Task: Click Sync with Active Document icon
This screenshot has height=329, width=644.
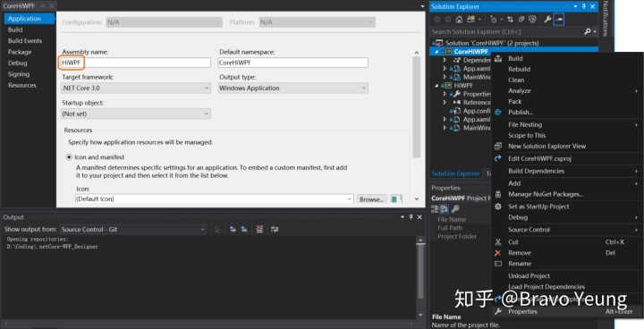Action: pos(510,20)
